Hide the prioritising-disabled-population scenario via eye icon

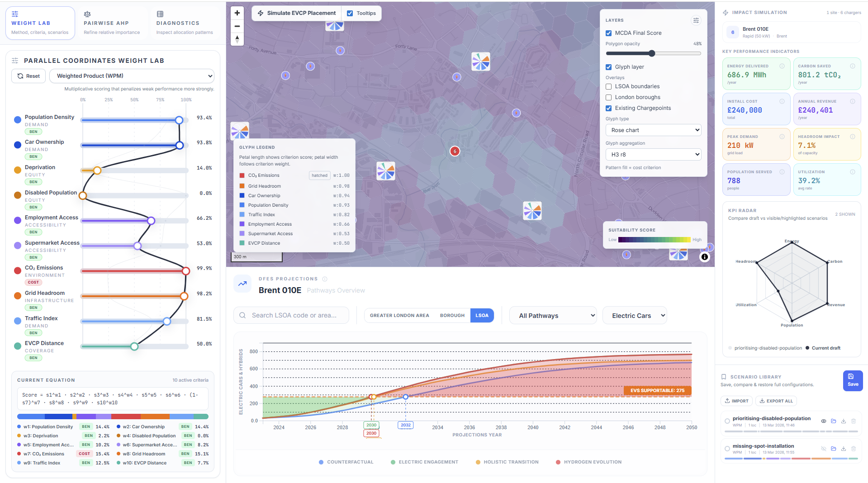(x=824, y=421)
